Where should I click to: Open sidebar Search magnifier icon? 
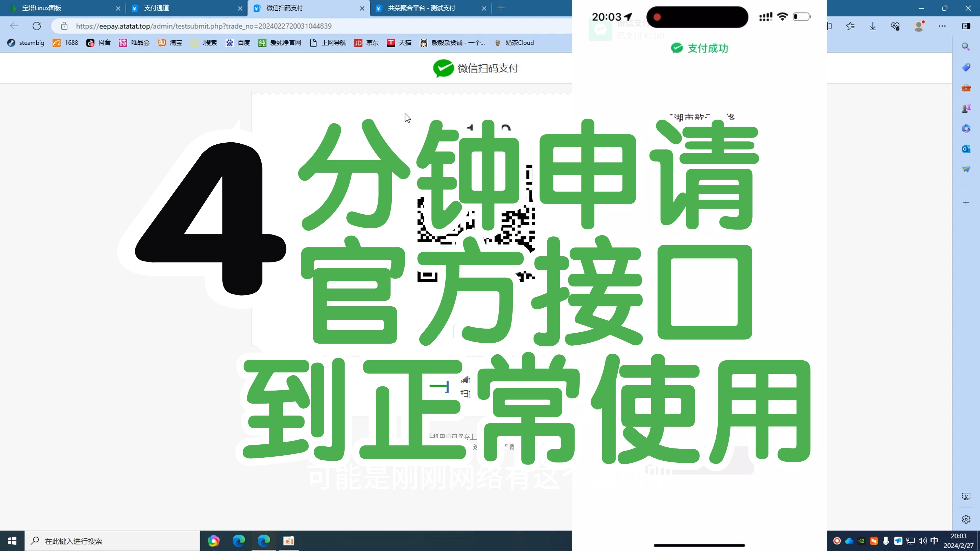point(965,46)
